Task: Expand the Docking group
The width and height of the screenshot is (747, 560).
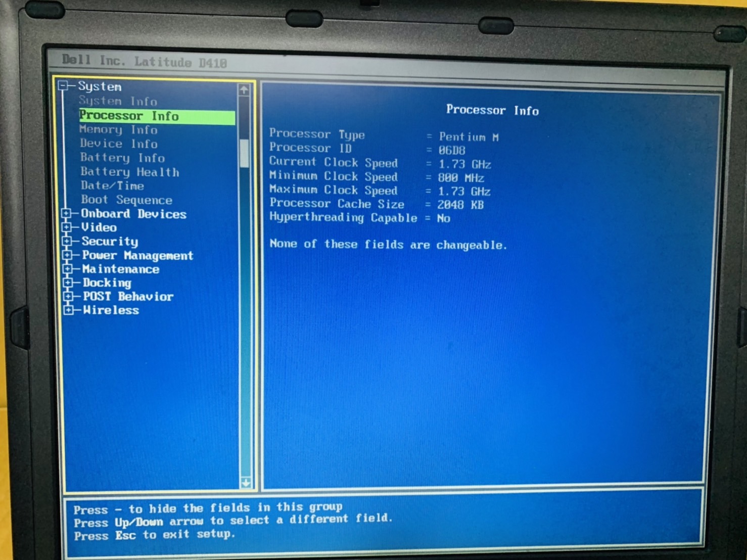Action: [68, 283]
